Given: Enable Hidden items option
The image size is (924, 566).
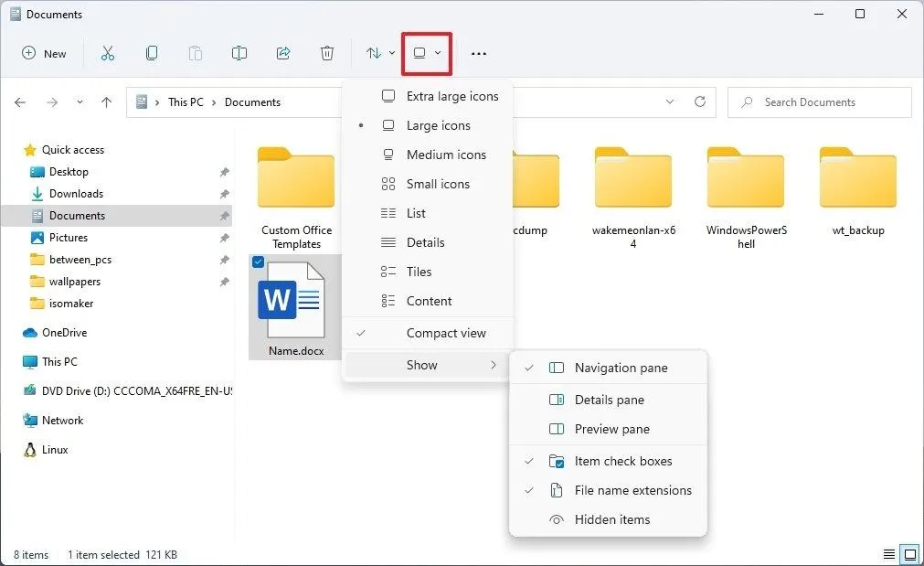Looking at the screenshot, I should (608, 519).
